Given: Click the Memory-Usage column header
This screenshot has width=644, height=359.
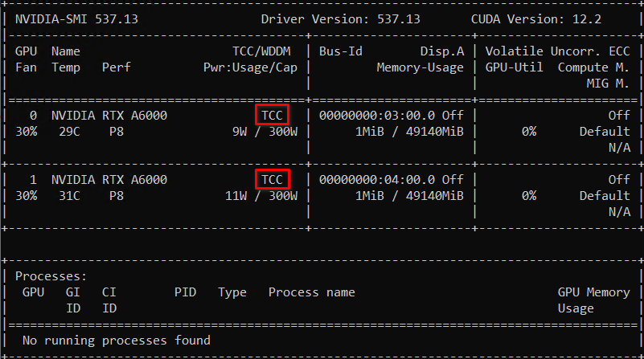Looking at the screenshot, I should [420, 67].
